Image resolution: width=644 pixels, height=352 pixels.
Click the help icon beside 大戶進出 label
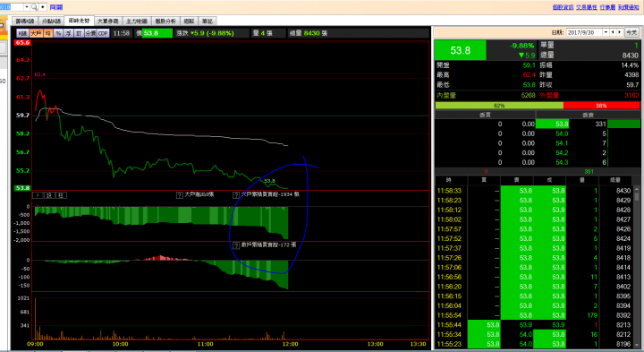coord(180,195)
